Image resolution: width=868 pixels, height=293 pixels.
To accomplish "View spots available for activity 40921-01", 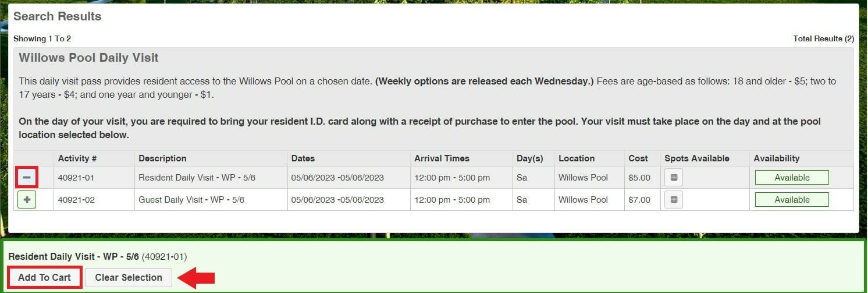I will [674, 178].
